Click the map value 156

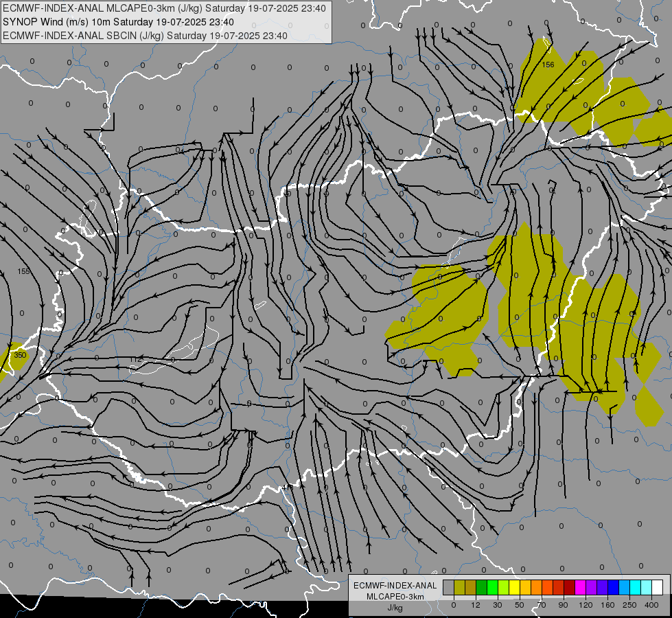tap(548, 65)
